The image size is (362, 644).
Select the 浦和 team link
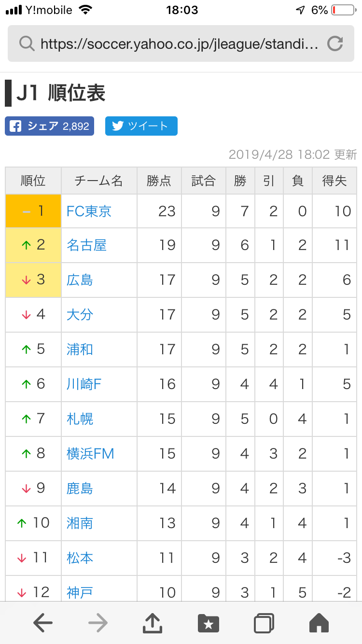pyautogui.click(x=80, y=349)
